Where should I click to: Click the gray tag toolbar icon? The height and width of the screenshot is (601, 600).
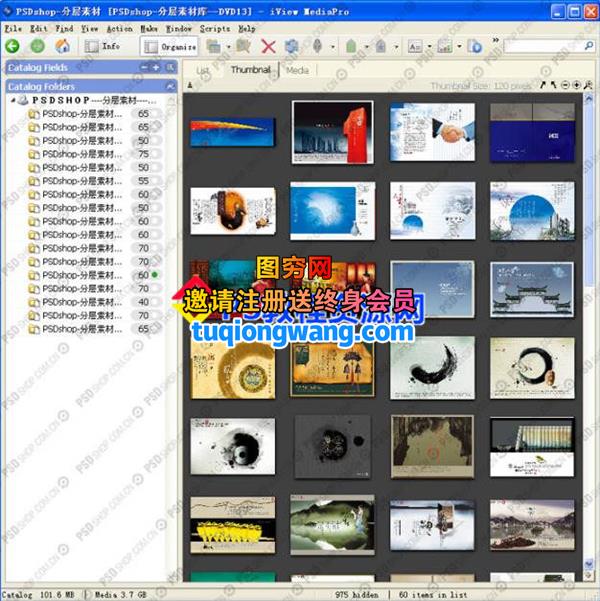pyautogui.click(x=381, y=46)
